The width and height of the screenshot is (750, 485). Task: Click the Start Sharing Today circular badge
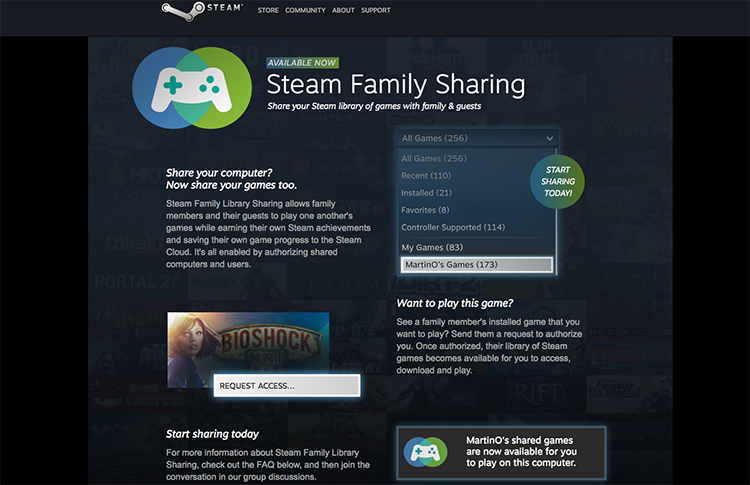[557, 181]
